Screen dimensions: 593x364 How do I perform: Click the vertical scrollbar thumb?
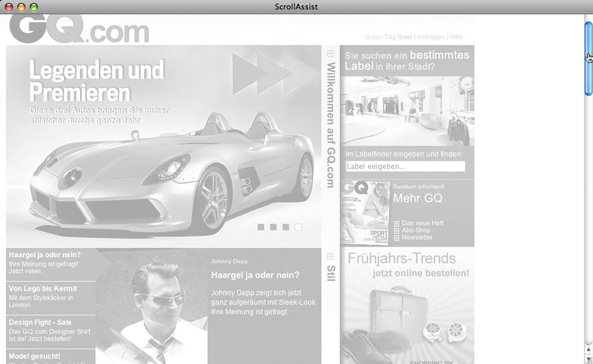(x=588, y=58)
